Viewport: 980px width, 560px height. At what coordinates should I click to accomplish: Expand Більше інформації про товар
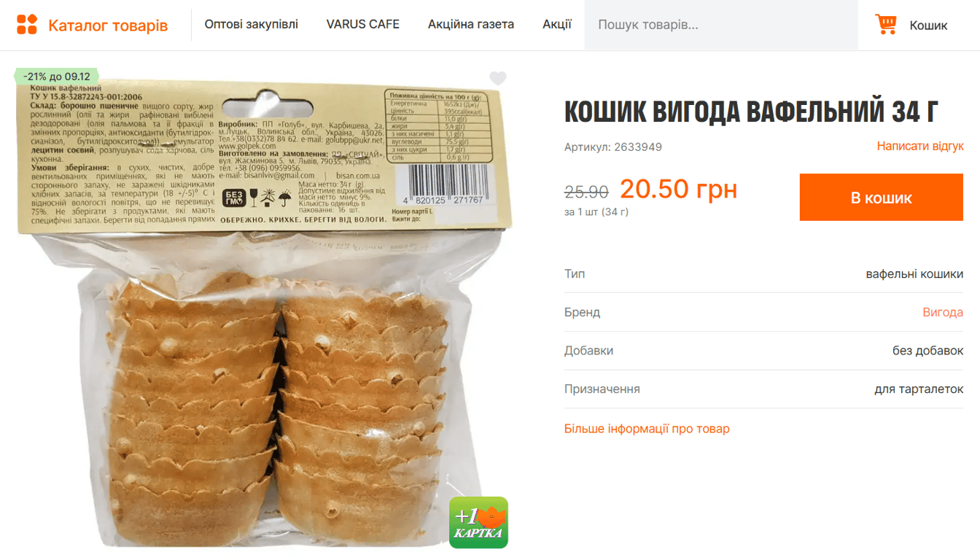click(647, 429)
